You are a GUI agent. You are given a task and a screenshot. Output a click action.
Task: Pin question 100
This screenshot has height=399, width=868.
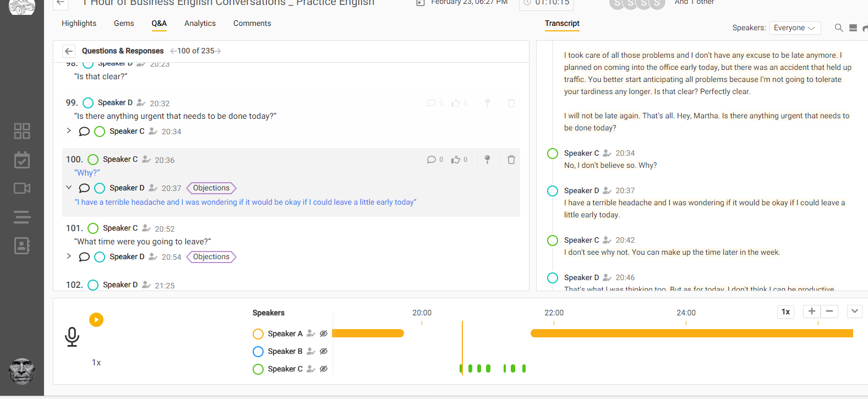pyautogui.click(x=487, y=160)
